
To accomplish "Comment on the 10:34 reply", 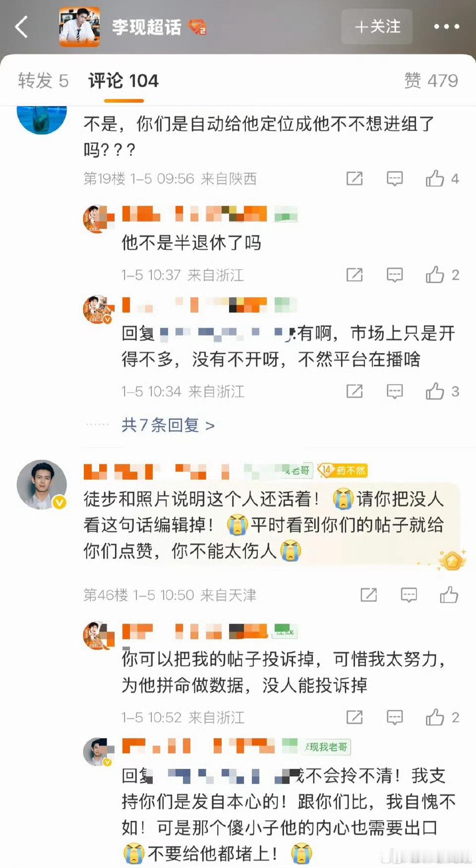I will pos(395,392).
